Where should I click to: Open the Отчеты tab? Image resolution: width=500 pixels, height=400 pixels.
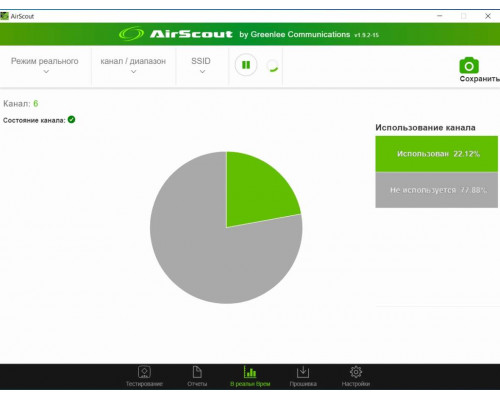click(197, 377)
